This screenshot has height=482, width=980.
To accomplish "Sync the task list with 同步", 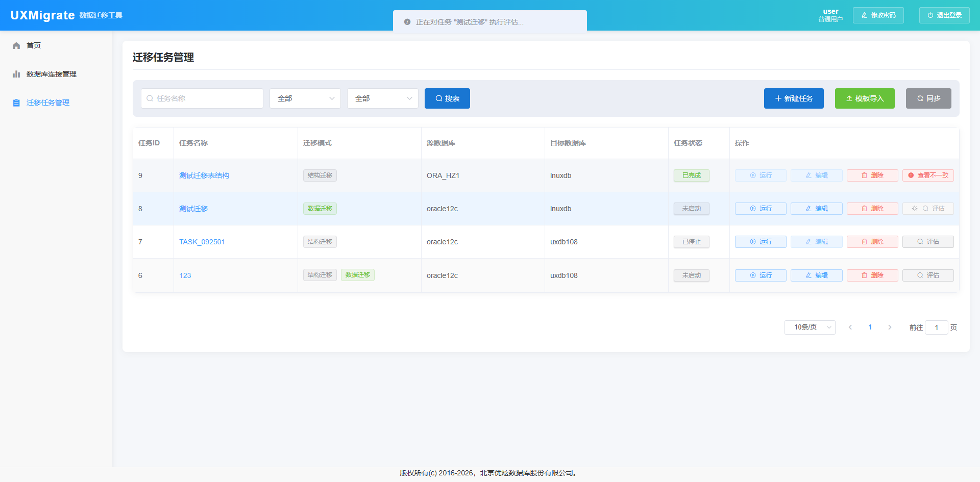I will [x=928, y=98].
